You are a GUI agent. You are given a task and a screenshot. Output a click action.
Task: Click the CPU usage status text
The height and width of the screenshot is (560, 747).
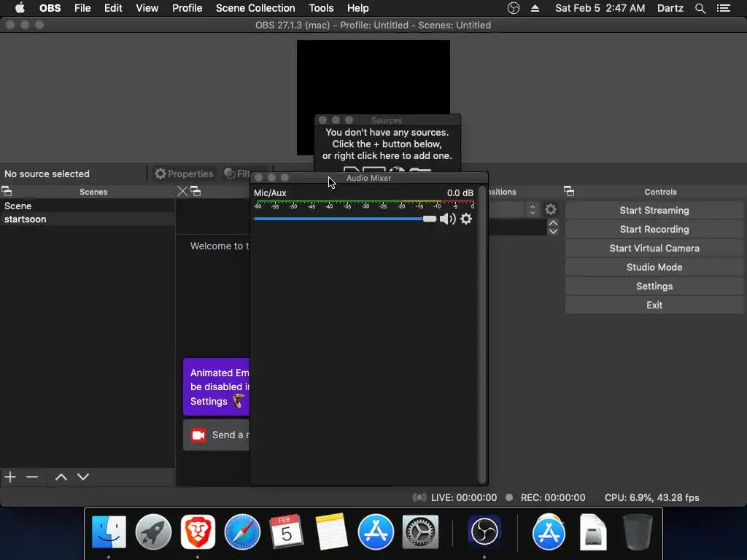pos(651,497)
